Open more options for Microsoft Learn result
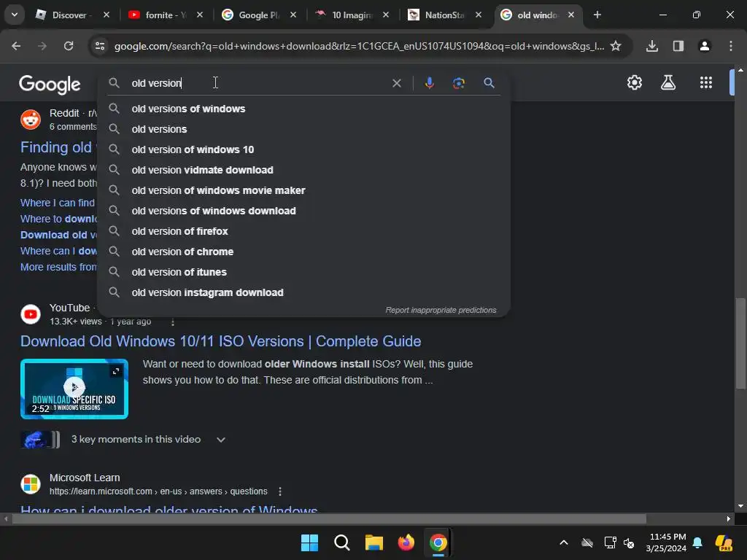 tap(280, 491)
